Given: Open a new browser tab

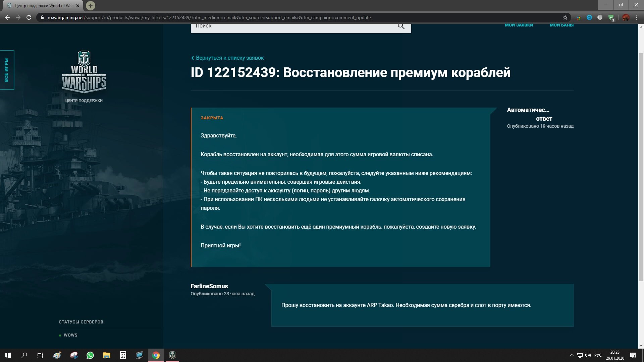Looking at the screenshot, I should point(91,6).
